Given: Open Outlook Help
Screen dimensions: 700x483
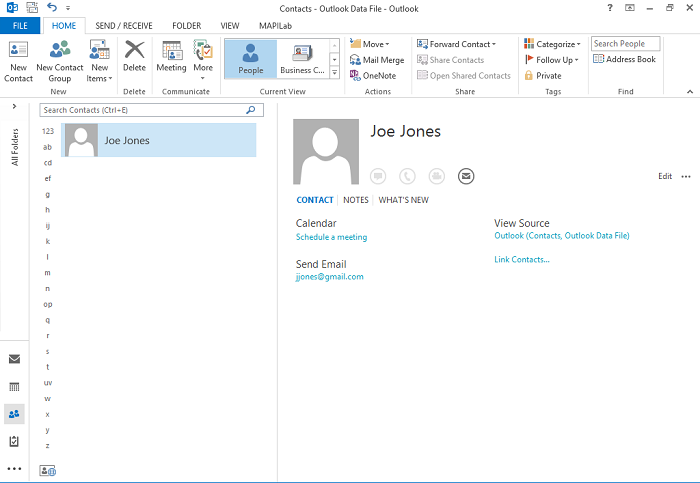Looking at the screenshot, I should point(610,8).
